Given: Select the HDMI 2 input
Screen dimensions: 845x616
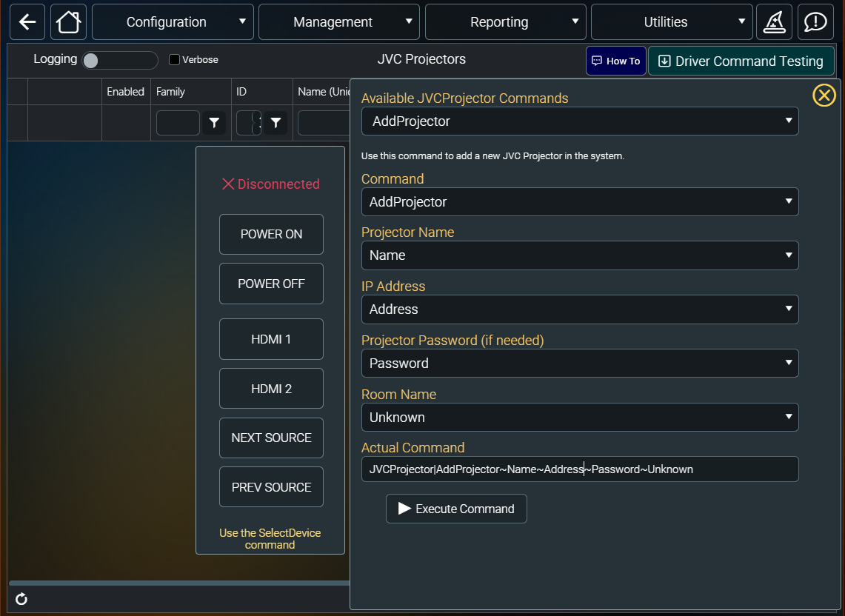Looking at the screenshot, I should (271, 389).
